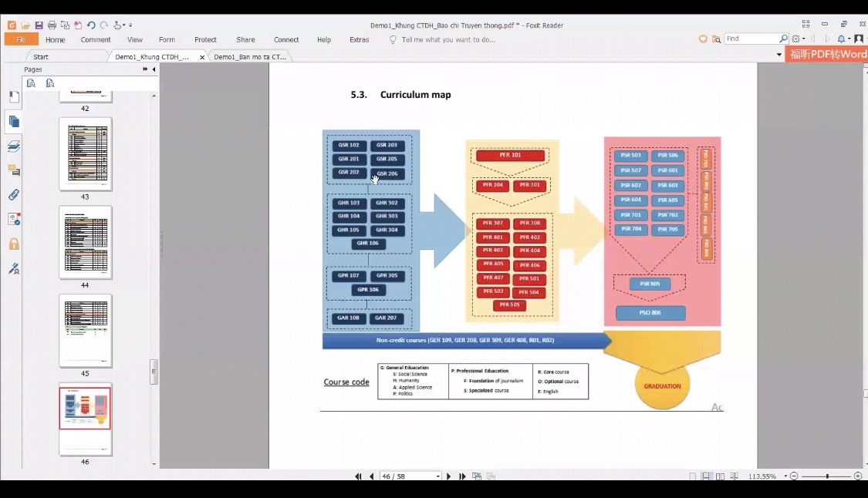868x498 pixels.
Task: Open the Protect ribbon tab
Action: [x=205, y=40]
